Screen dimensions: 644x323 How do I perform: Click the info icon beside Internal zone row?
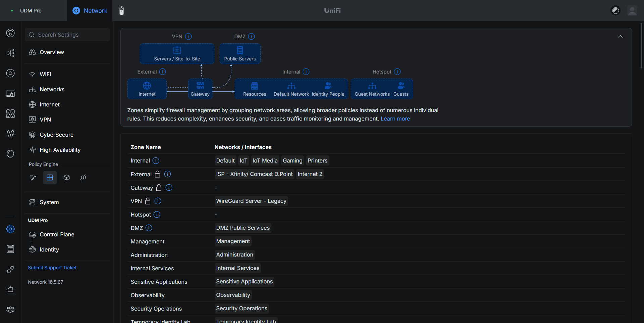click(x=156, y=161)
